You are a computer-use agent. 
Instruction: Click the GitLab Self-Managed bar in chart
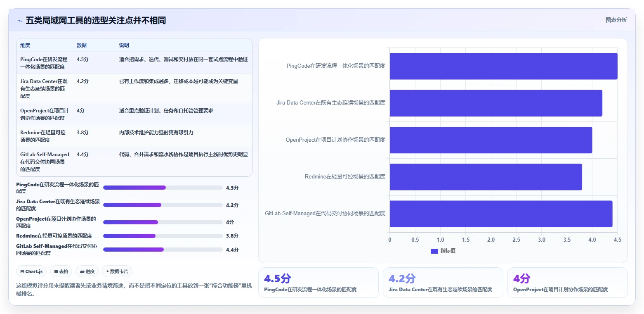coord(501,214)
